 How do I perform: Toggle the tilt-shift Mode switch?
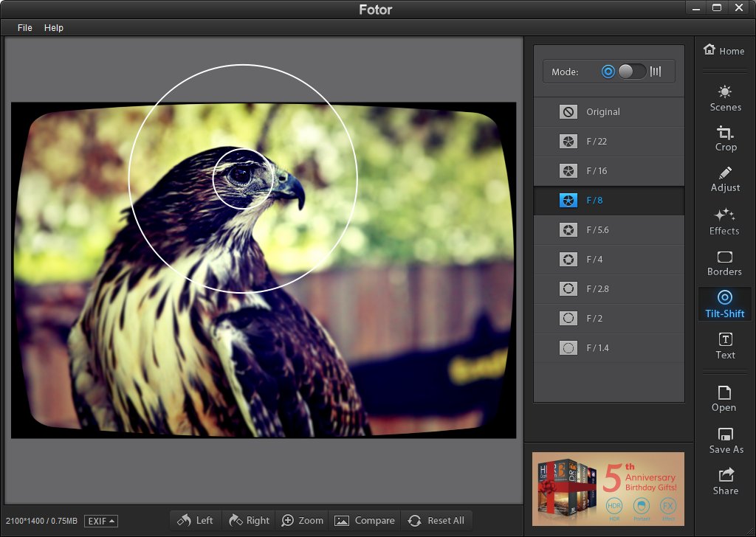point(632,72)
